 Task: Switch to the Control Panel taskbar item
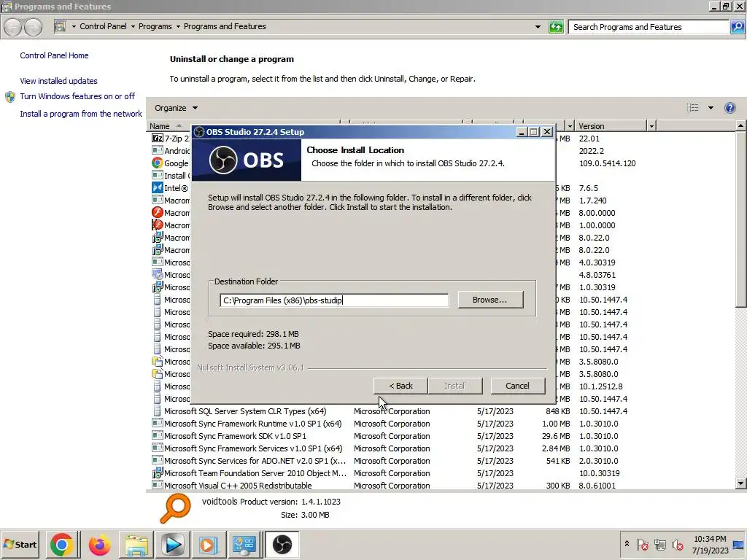tap(244, 545)
